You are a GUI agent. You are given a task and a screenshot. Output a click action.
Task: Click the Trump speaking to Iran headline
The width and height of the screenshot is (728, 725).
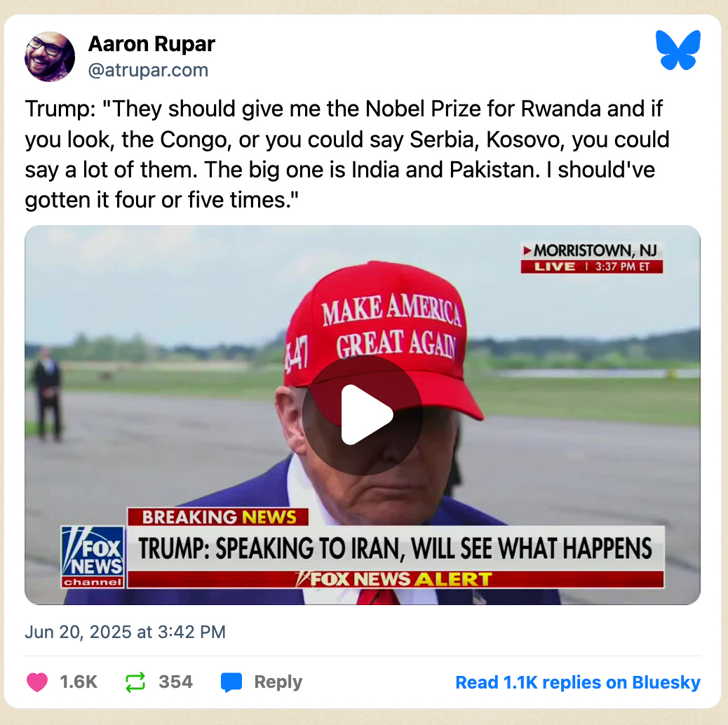click(396, 548)
